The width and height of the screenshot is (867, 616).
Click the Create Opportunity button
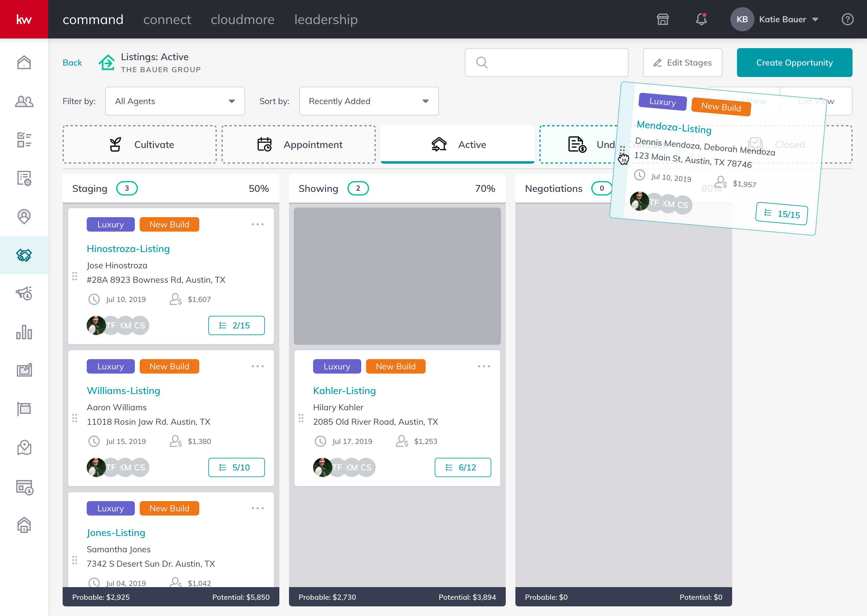(794, 63)
